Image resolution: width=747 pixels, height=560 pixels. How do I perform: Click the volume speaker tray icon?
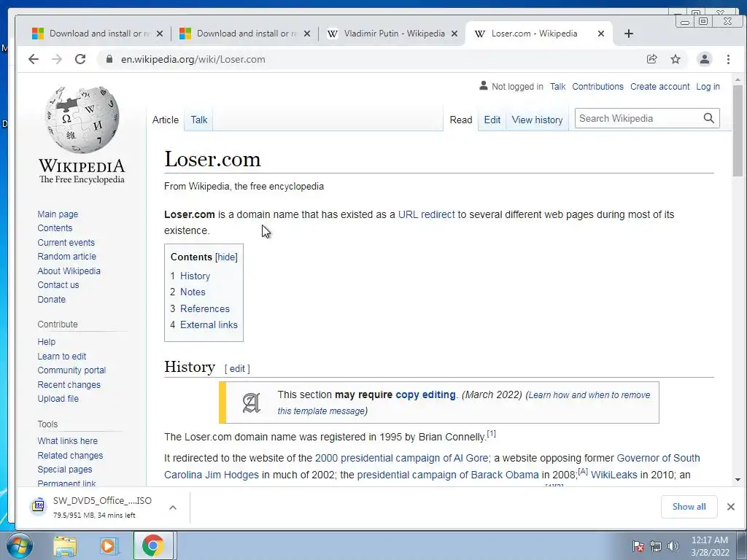(x=673, y=546)
